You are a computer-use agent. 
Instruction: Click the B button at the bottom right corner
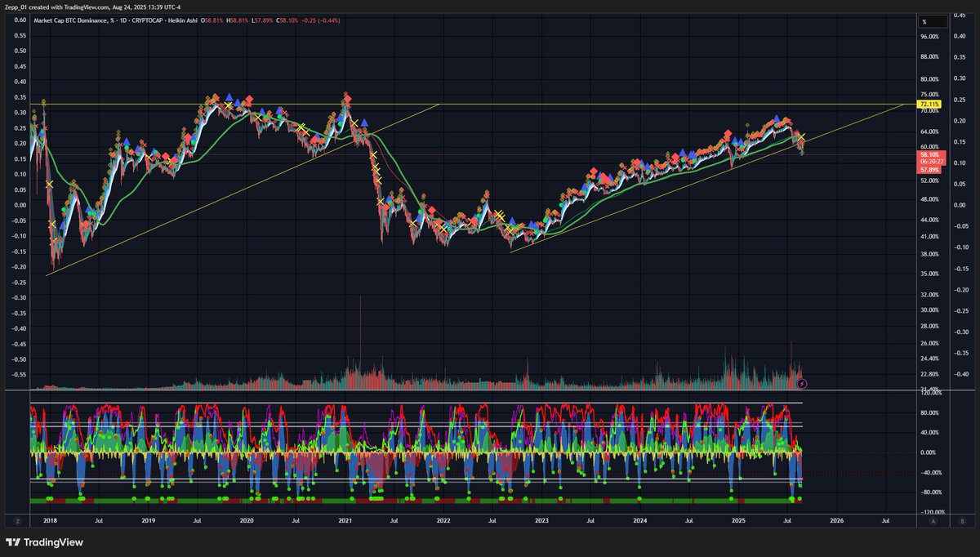tap(963, 519)
